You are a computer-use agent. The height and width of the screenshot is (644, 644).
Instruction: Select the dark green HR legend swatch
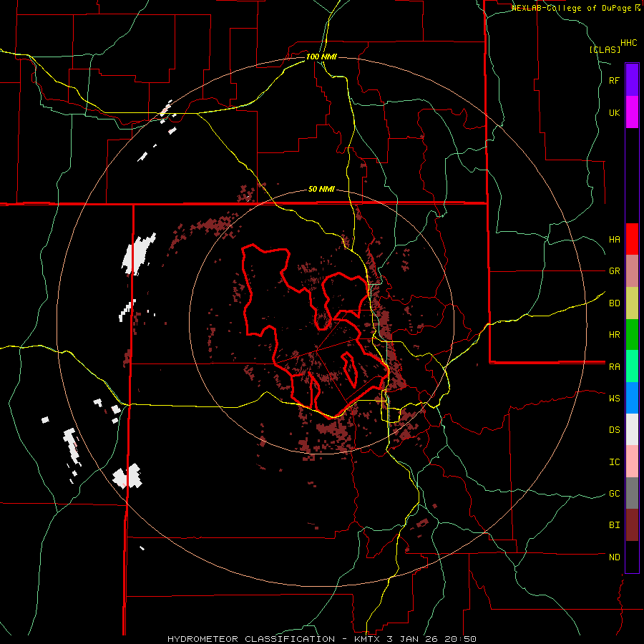click(x=632, y=334)
